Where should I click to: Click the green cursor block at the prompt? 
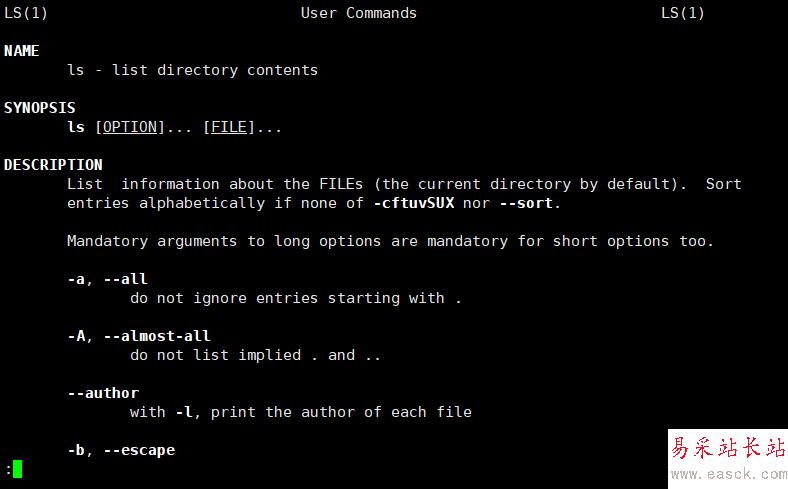[x=17, y=468]
